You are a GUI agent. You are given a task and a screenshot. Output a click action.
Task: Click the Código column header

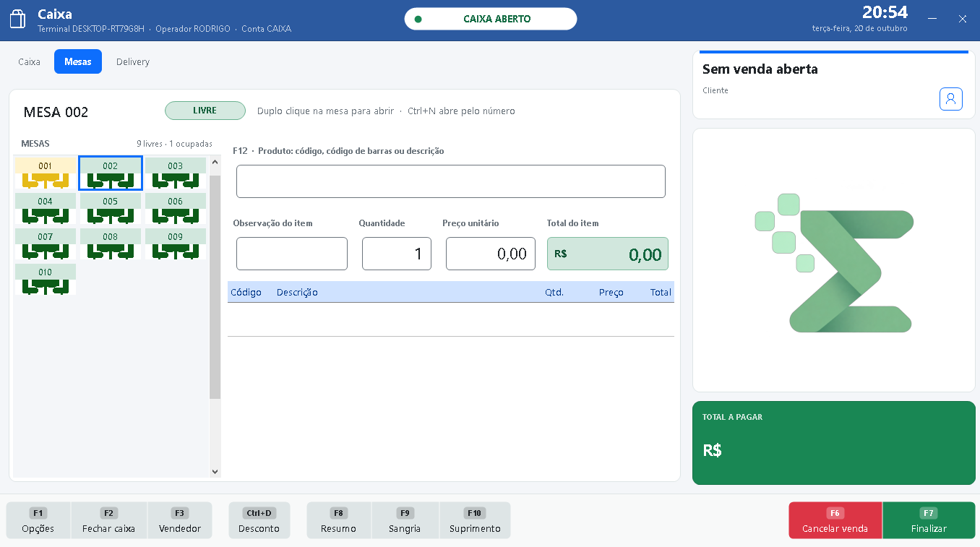[246, 293]
